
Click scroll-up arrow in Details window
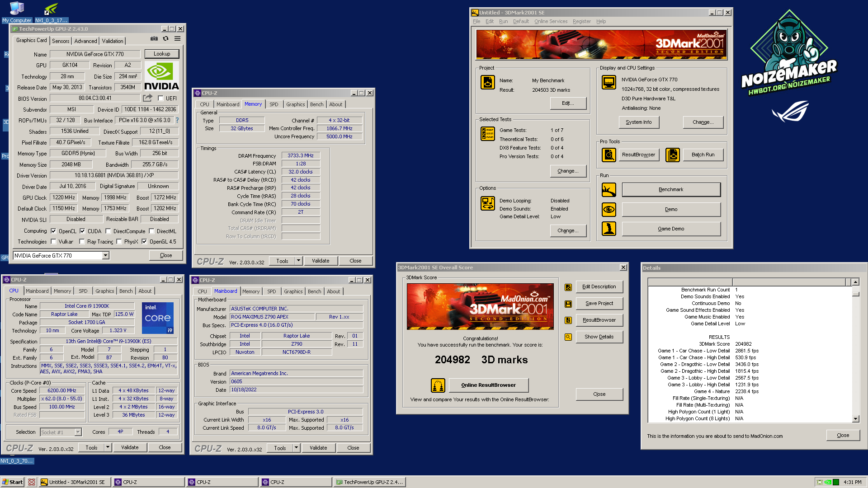[855, 282]
